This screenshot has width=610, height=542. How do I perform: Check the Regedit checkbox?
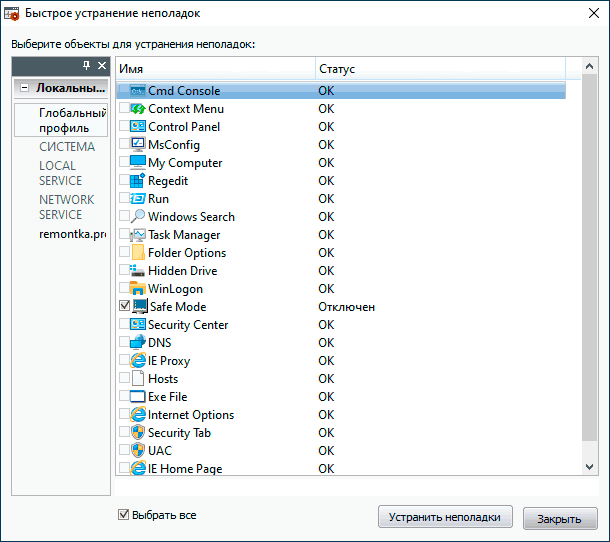[x=124, y=180]
